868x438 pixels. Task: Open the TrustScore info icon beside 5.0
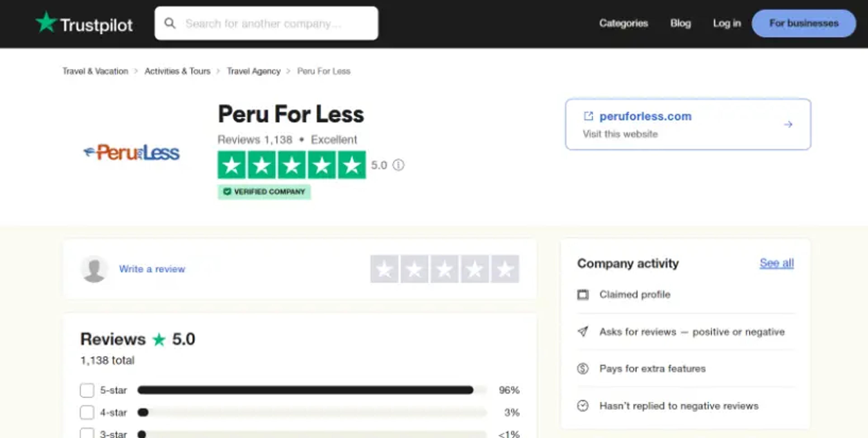398,165
